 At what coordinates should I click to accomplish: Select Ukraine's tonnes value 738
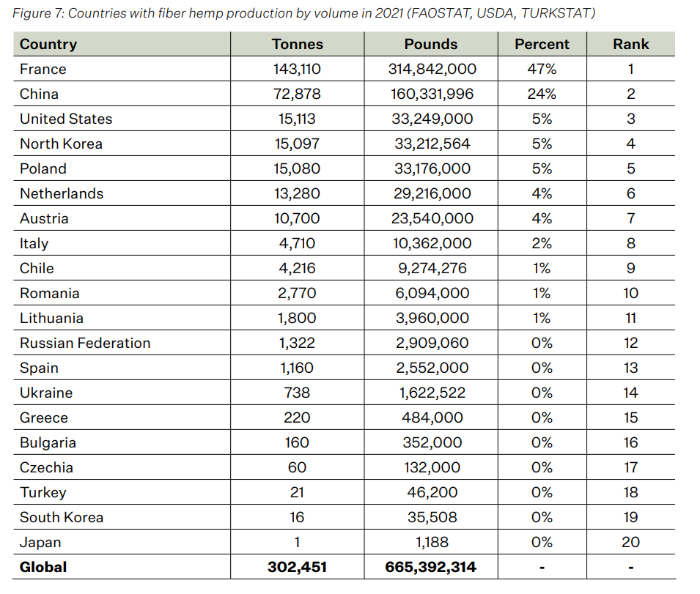click(x=298, y=393)
